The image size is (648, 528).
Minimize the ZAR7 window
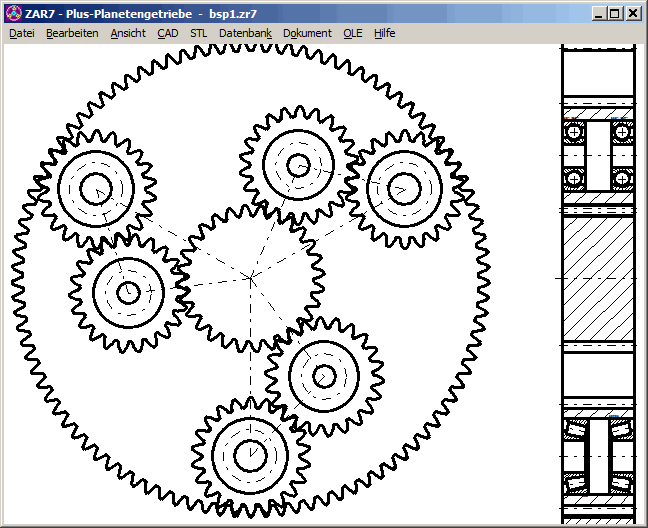(x=598, y=14)
